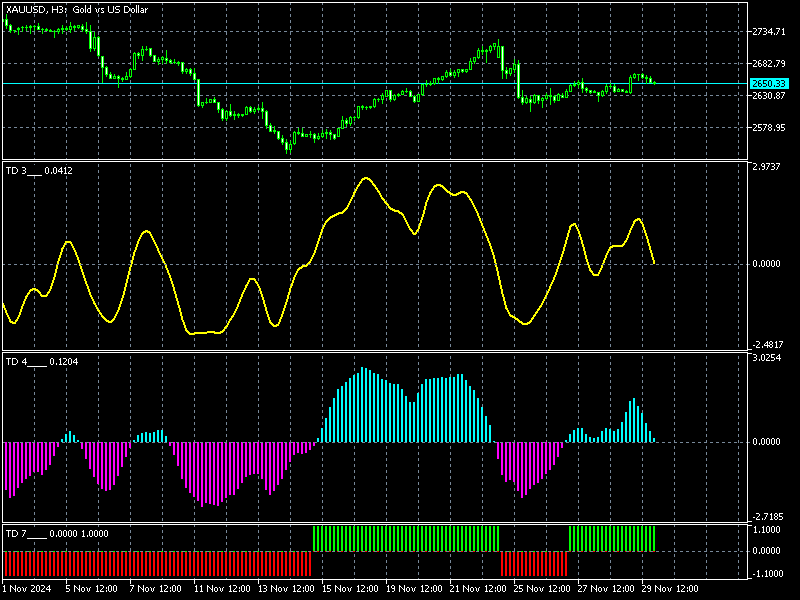The width and height of the screenshot is (800, 600).
Task: Select the 2578.95 price axis label
Action: [769, 128]
